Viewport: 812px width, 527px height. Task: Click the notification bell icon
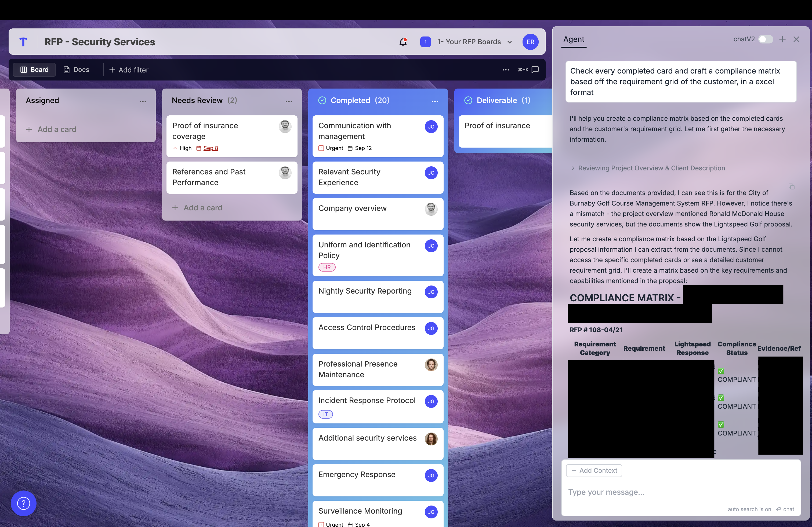pos(403,42)
